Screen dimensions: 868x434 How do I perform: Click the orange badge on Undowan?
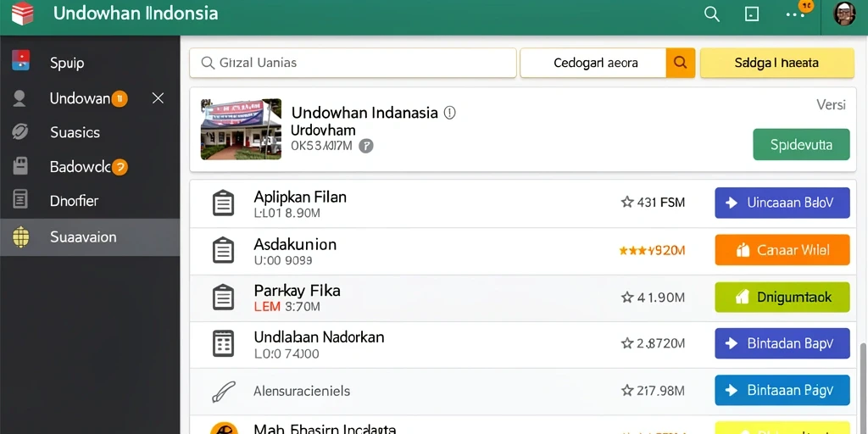120,99
